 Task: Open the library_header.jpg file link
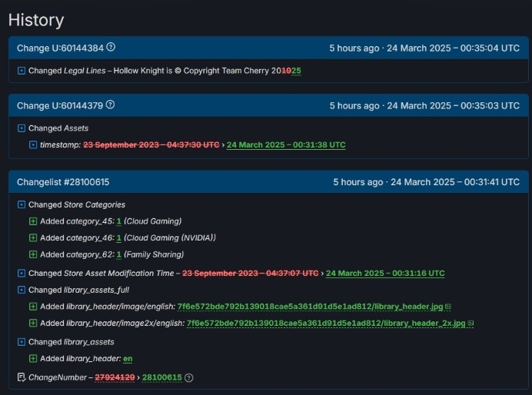click(x=311, y=307)
